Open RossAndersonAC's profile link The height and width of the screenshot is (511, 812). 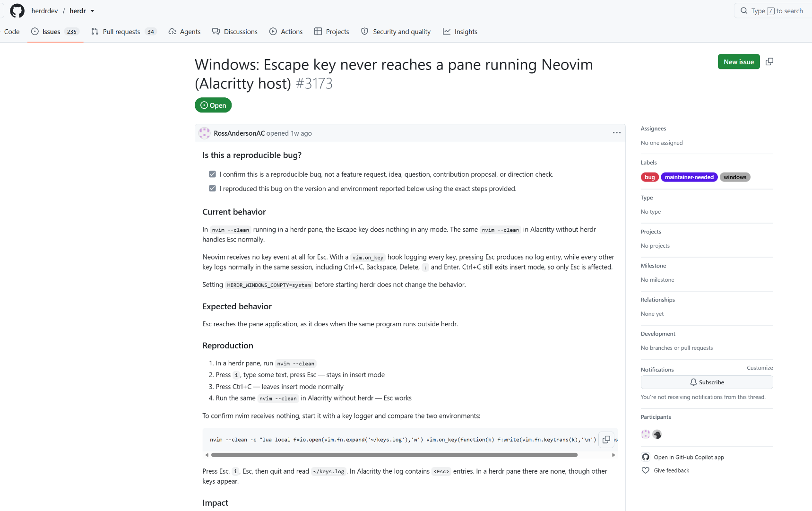239,133
